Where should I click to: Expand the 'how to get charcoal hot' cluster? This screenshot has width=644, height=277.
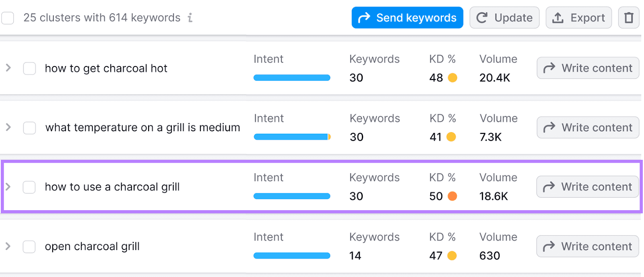click(8, 68)
